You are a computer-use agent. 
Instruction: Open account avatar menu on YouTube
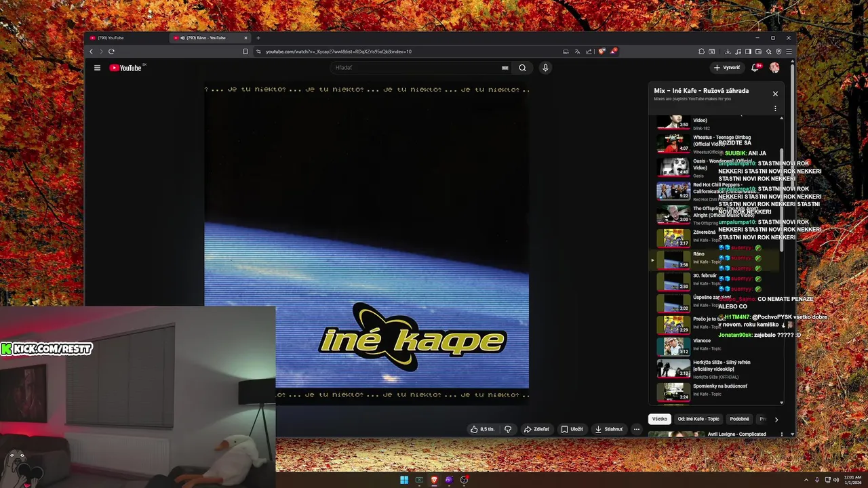[774, 68]
